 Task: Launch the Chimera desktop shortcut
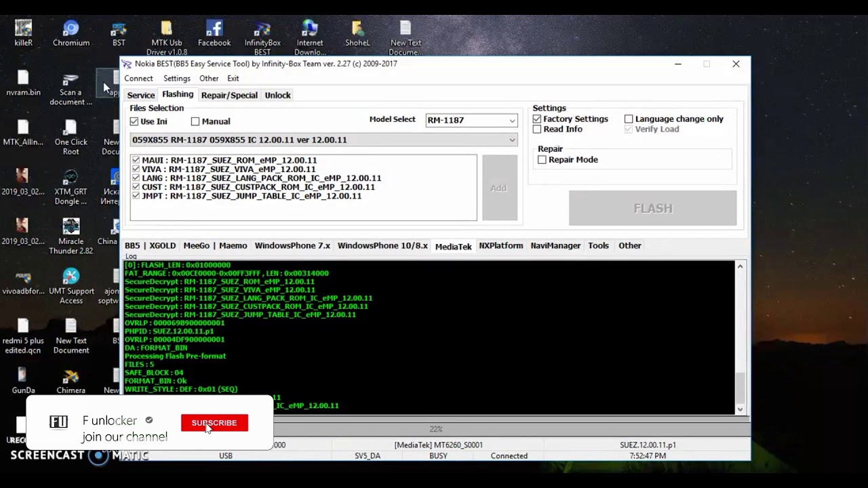coord(71,381)
